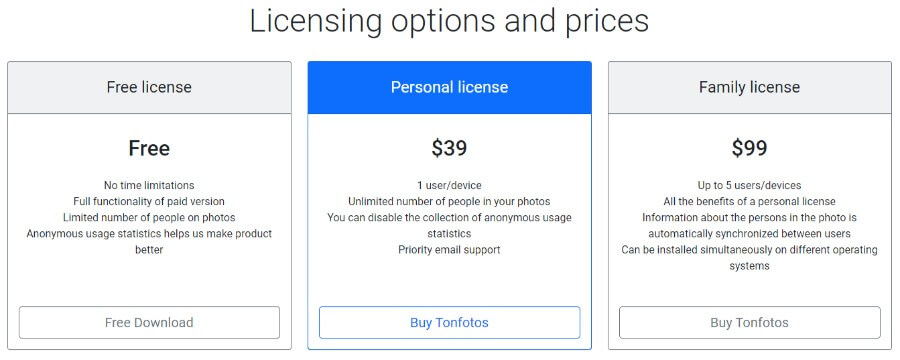Viewport: 900px width, 360px height.
Task: Click the 1 user/device feature line
Action: [449, 185]
